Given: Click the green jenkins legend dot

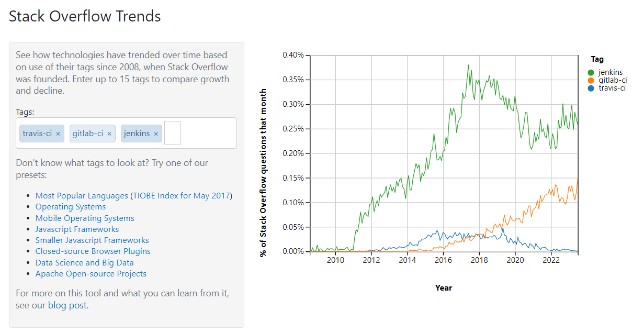Looking at the screenshot, I should 591,72.
